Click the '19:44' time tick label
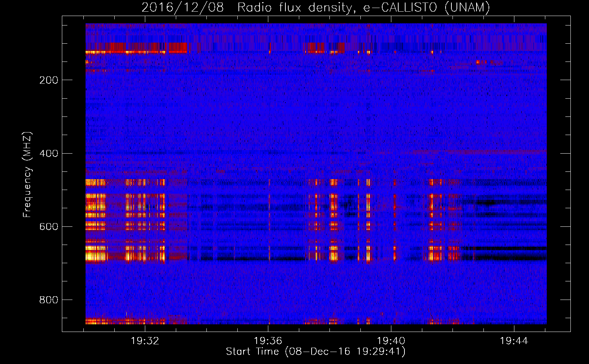 click(514, 341)
